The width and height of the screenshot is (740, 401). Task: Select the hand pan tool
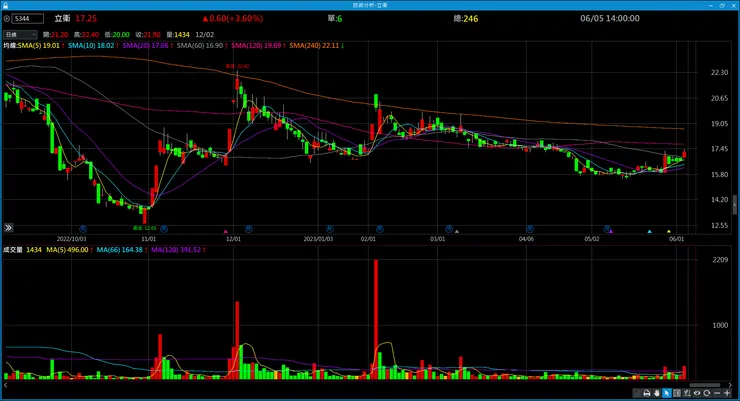coord(657,393)
